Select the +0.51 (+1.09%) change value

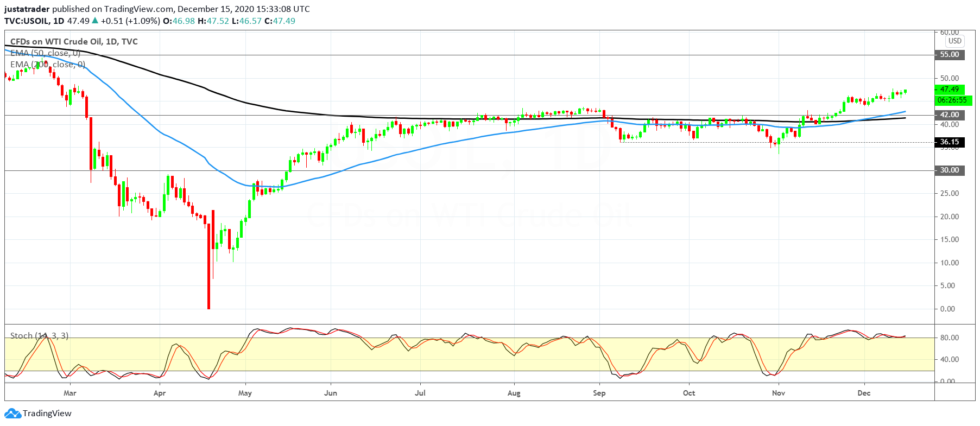click(x=130, y=21)
